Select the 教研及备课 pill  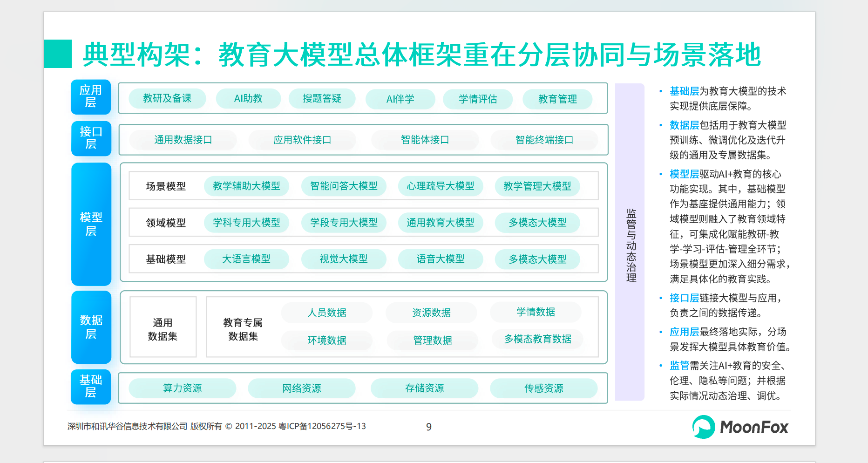tap(167, 98)
